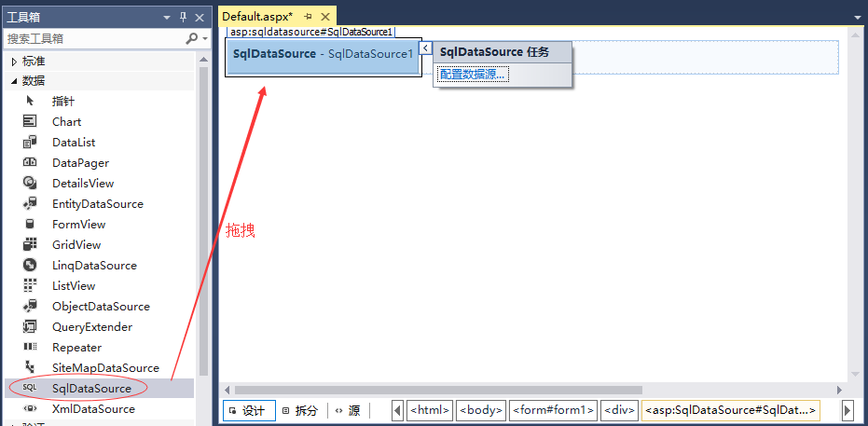Collapse the 数据 toolbox category
The width and height of the screenshot is (868, 426).
tap(14, 81)
